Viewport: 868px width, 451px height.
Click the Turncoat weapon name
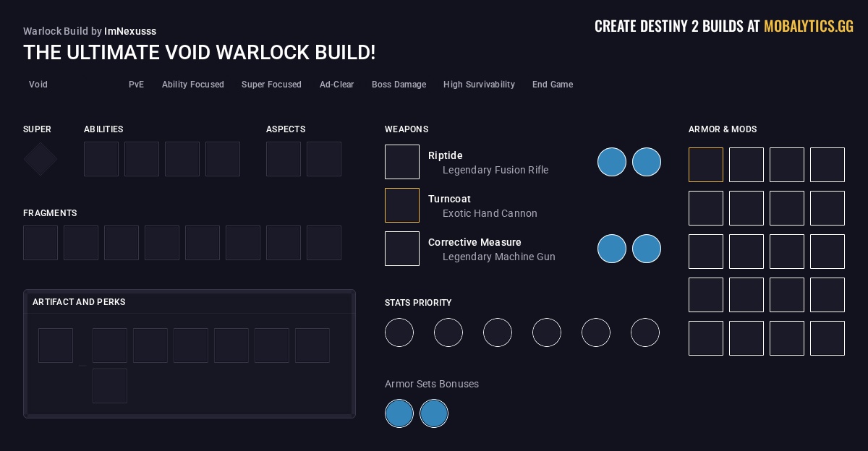449,199
